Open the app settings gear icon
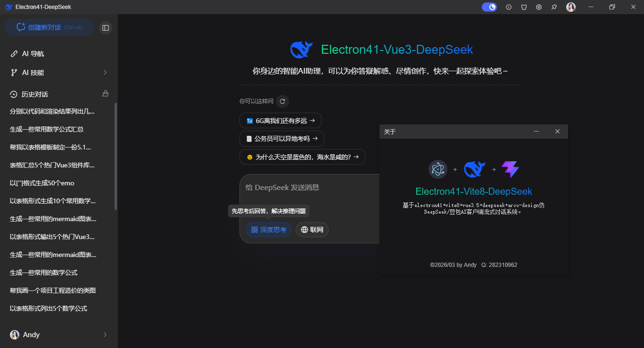 (539, 7)
